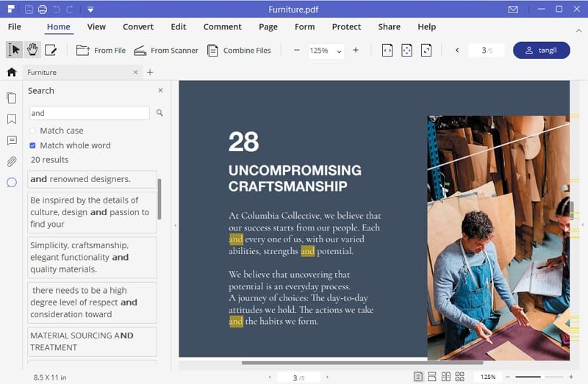Click the Combine Files button
This screenshot has width=588, height=384.
(239, 50)
